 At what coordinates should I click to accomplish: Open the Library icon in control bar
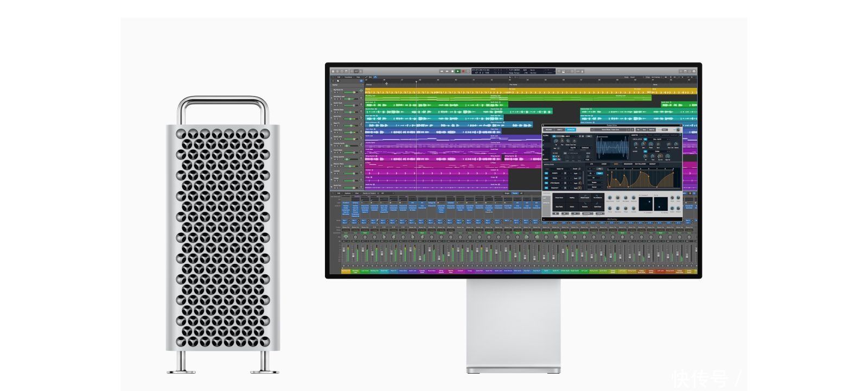click(x=333, y=71)
